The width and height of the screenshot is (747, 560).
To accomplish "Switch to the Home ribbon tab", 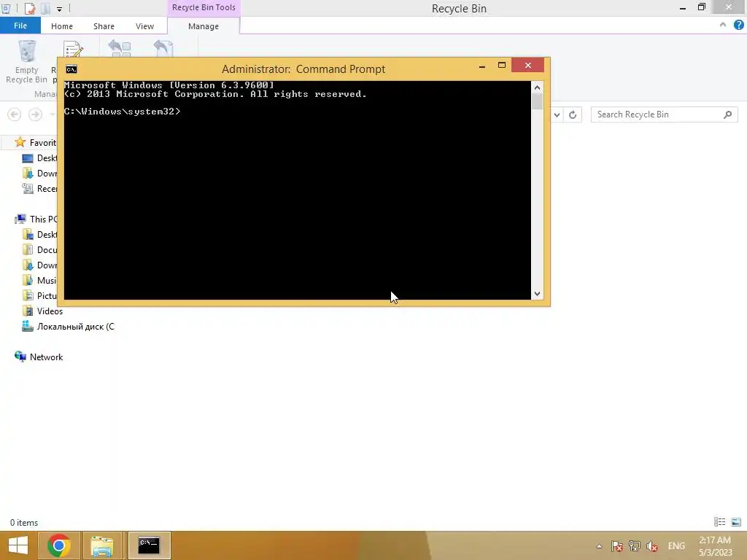I will 62,26.
